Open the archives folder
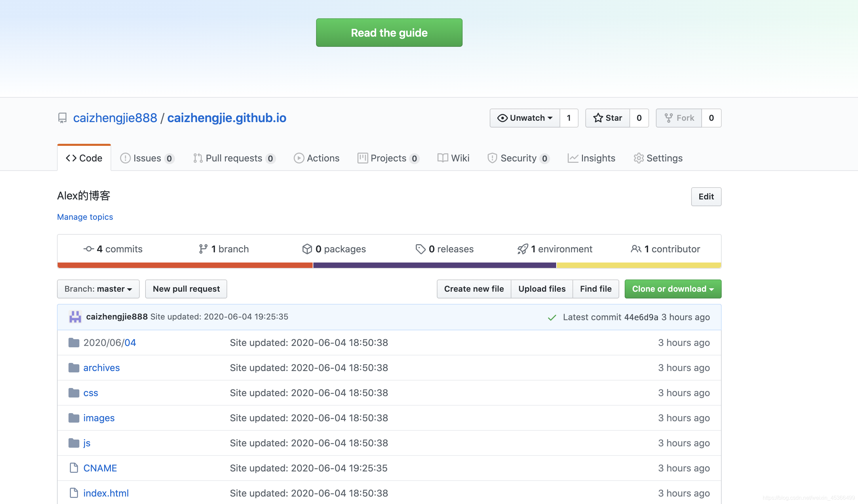This screenshot has width=858, height=504. (101, 368)
